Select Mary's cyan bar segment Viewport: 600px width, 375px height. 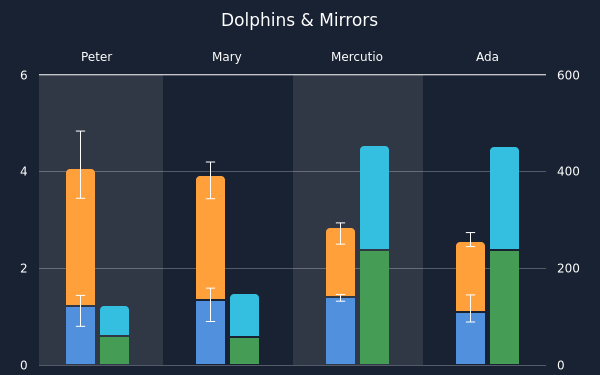[245, 315]
